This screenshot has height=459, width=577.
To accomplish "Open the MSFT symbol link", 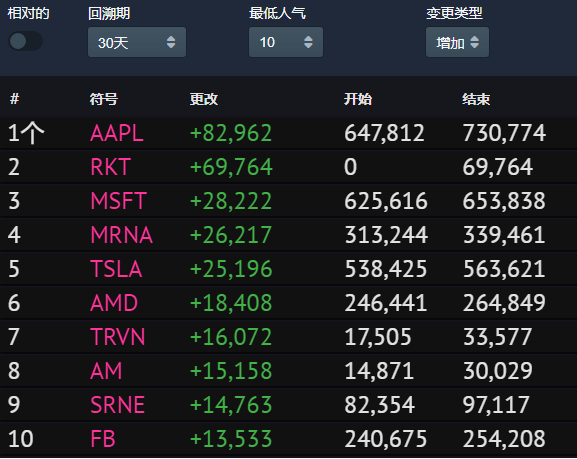I will [x=118, y=201].
